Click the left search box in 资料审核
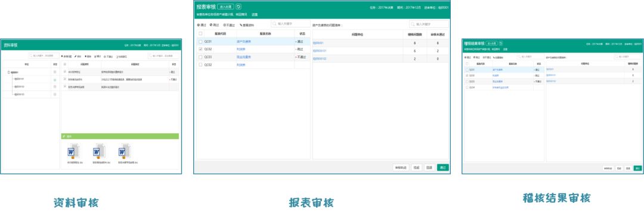 click(44, 56)
